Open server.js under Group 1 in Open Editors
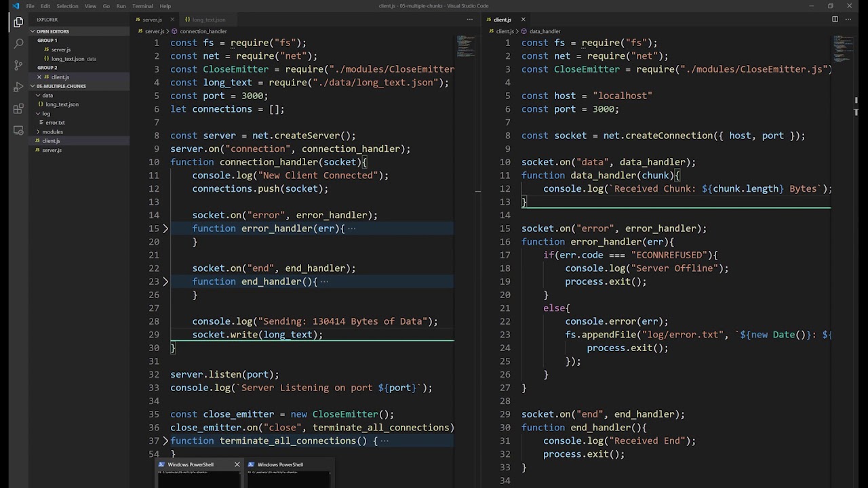The height and width of the screenshot is (488, 868). pos(60,49)
